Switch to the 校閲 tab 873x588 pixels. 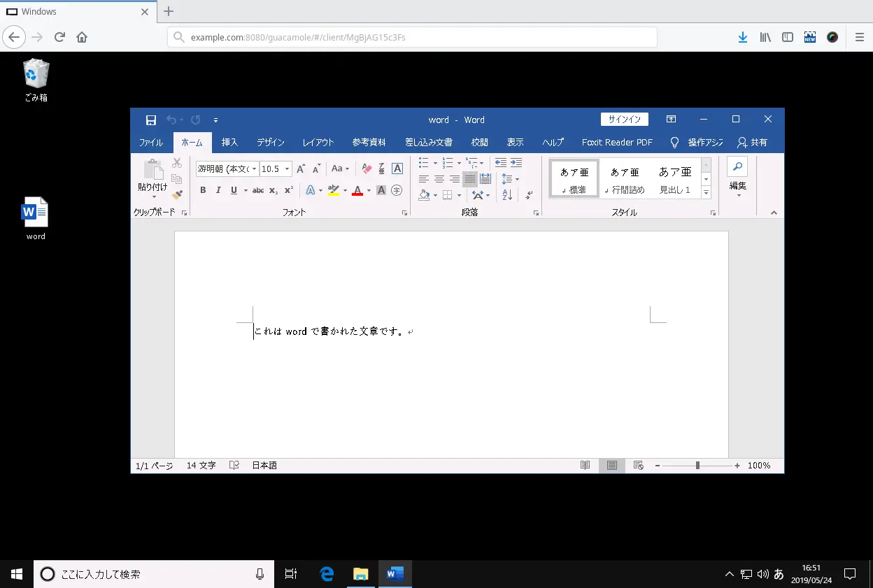click(x=479, y=142)
